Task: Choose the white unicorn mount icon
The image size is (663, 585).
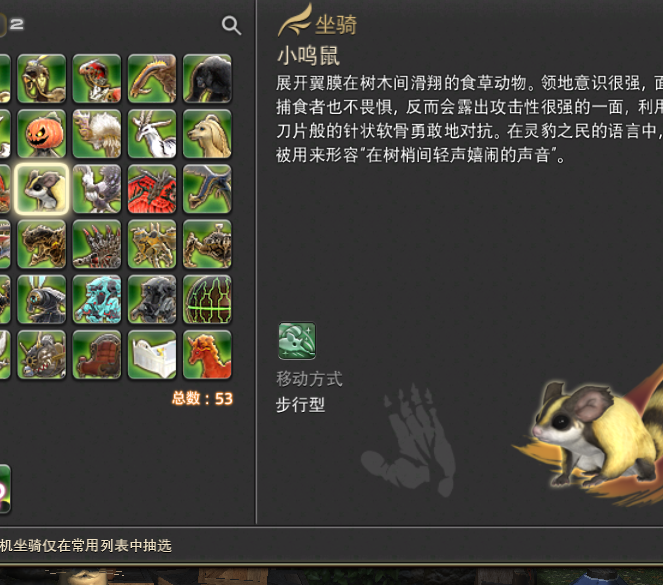Action: coord(152,134)
